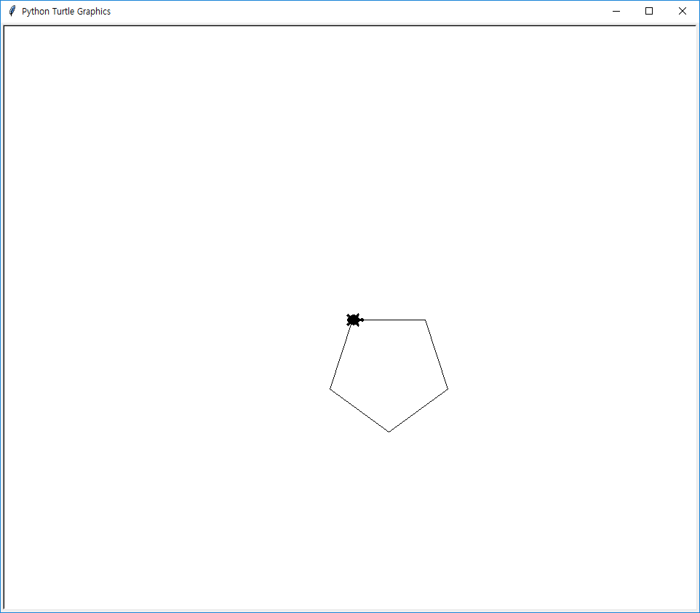Maximize the Python Turtle Graphics window
Screen dimensions: 700x613
coord(649,11)
